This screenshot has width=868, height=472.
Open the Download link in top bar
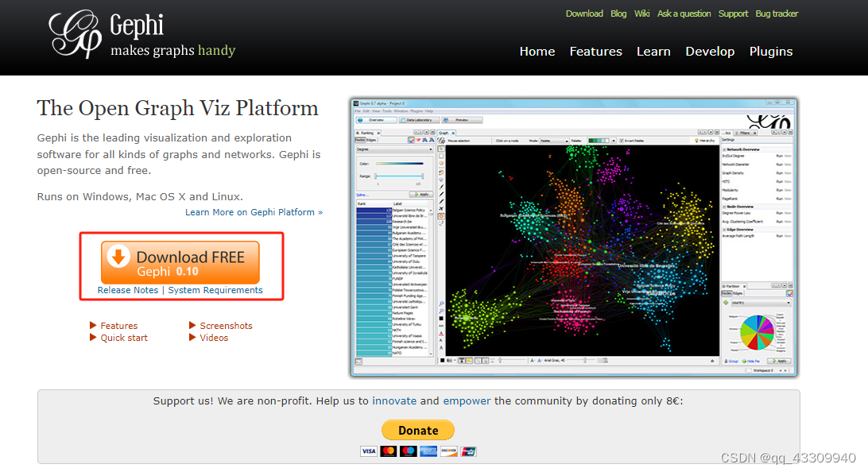(x=584, y=14)
